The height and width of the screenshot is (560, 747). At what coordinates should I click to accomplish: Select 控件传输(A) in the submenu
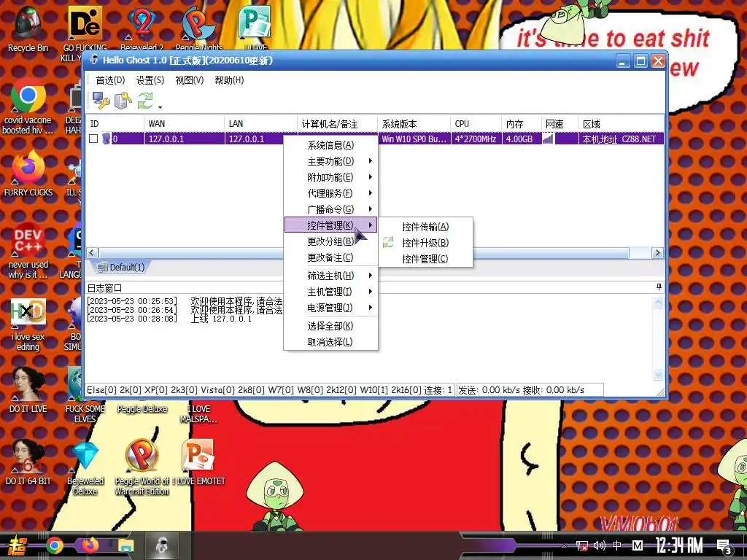pyautogui.click(x=425, y=227)
